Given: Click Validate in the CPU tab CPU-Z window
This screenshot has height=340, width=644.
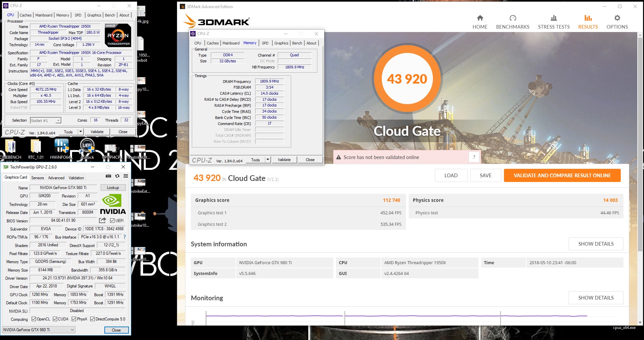Looking at the screenshot, I should (x=97, y=132).
